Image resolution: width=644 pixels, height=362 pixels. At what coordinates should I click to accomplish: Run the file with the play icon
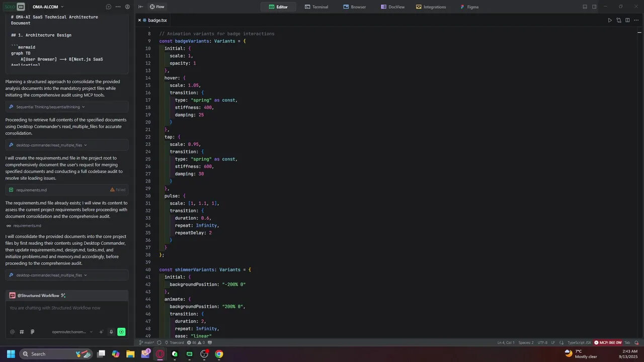pos(610,20)
